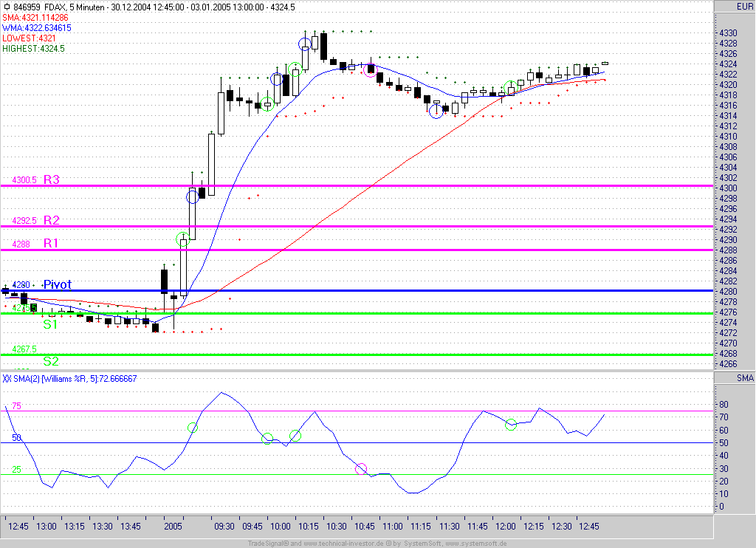Click the magenta circle on the Williams %R line
Viewport: 756px width, 548px height.
click(361, 469)
